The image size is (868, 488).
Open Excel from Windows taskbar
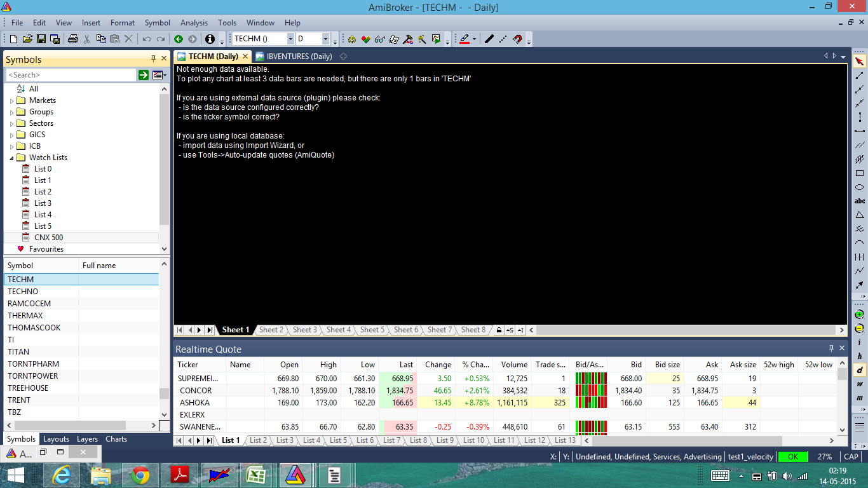coord(255,475)
